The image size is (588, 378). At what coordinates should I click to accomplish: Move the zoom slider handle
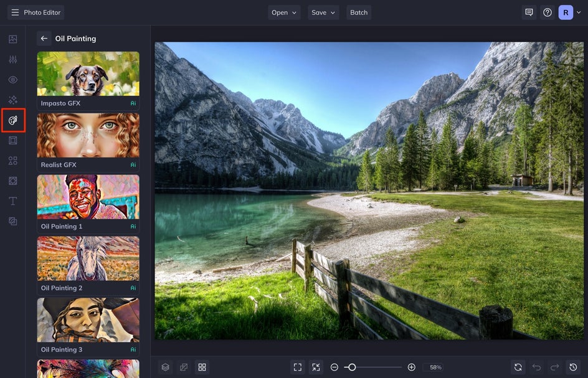(x=352, y=367)
